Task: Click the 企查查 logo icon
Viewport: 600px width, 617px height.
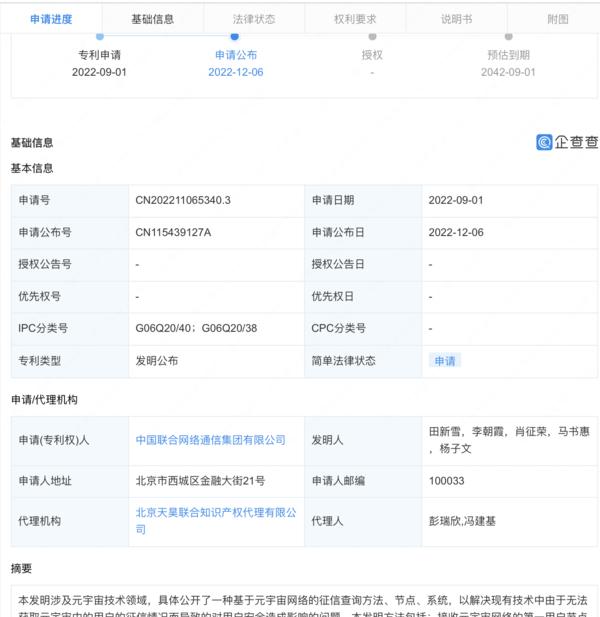Action: point(544,142)
